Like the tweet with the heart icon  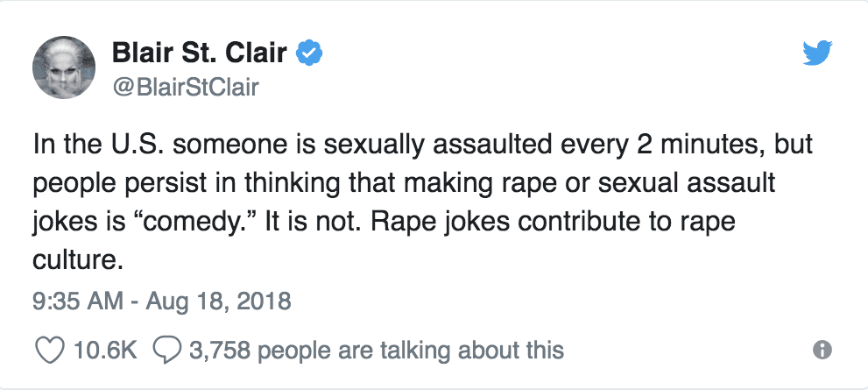[50, 350]
